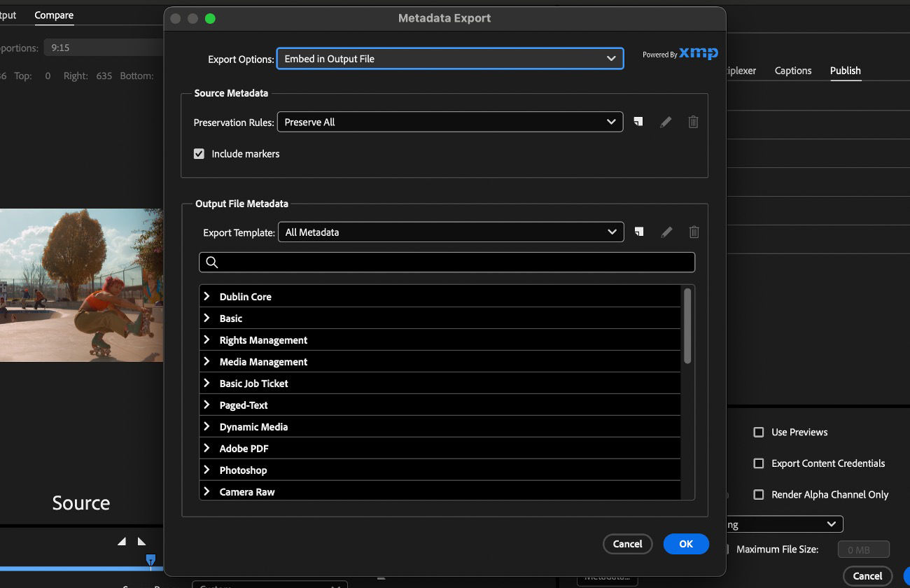The height and width of the screenshot is (588, 910).
Task: Create a new export template
Action: point(638,231)
